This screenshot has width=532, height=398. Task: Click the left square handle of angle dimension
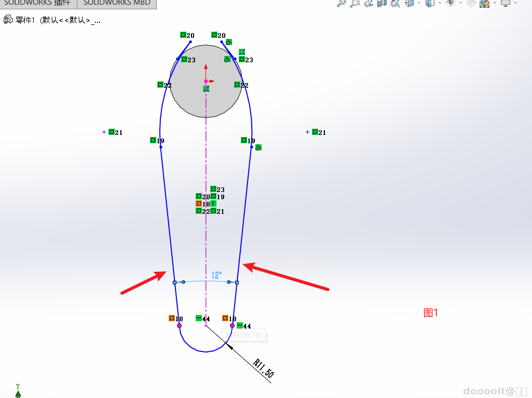point(175,282)
